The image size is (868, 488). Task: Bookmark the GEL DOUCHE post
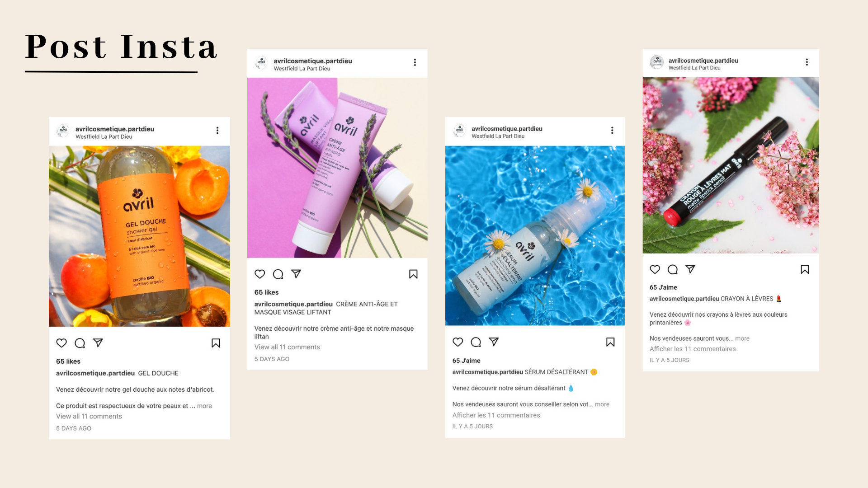tap(216, 343)
